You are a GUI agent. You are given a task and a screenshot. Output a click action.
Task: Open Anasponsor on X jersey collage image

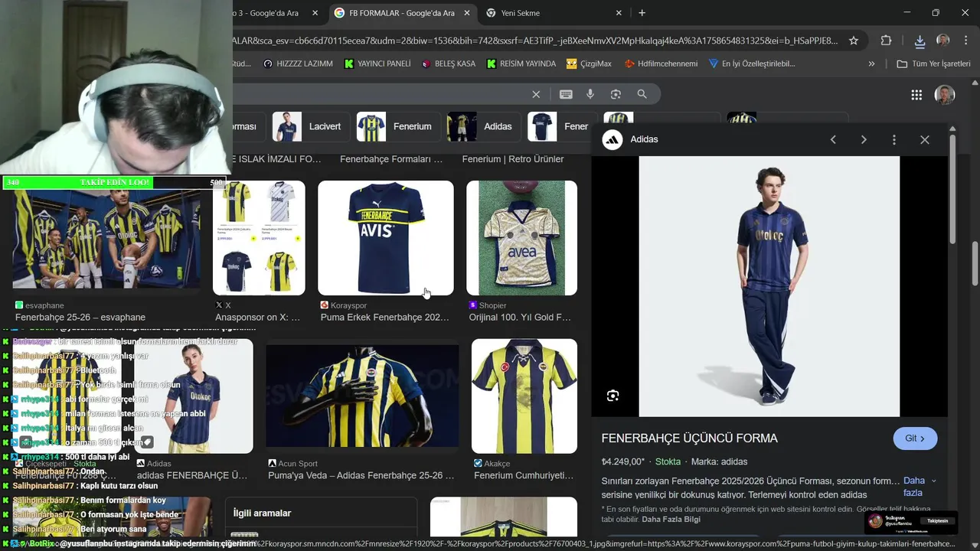259,238
